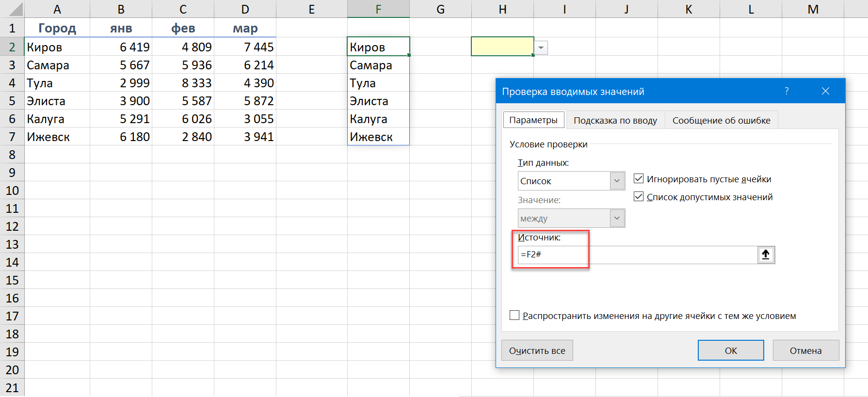Select the value 5 291 in column B
The image size is (868, 397).
(121, 119)
